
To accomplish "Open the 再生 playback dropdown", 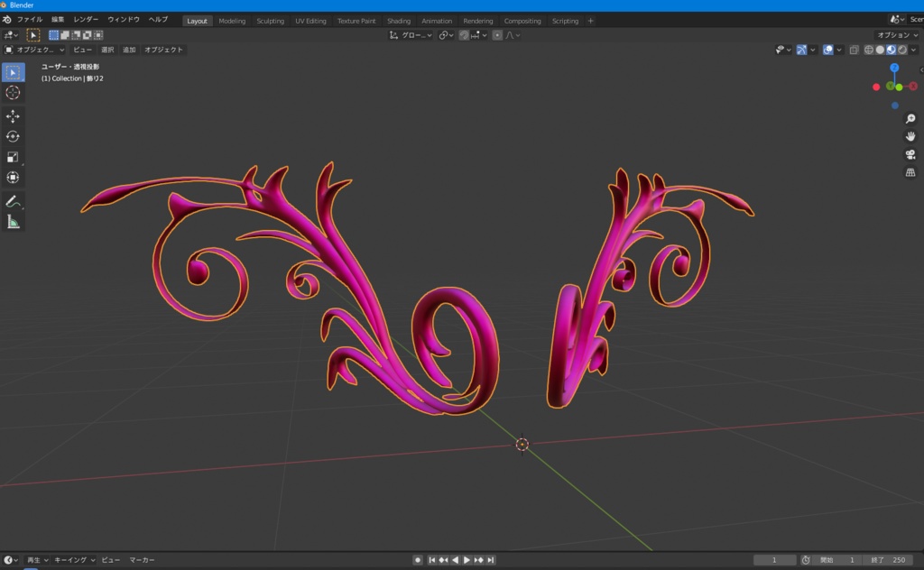I will (x=37, y=560).
